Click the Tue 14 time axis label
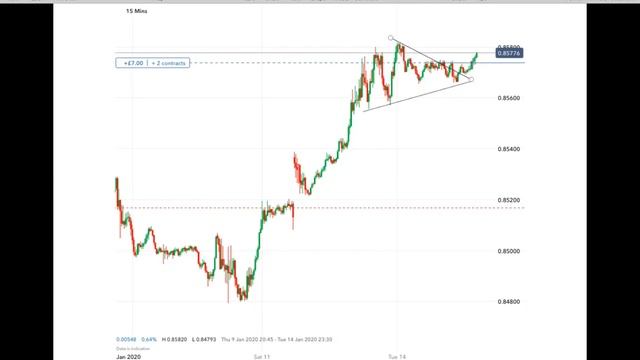The image size is (640, 360). (x=397, y=357)
